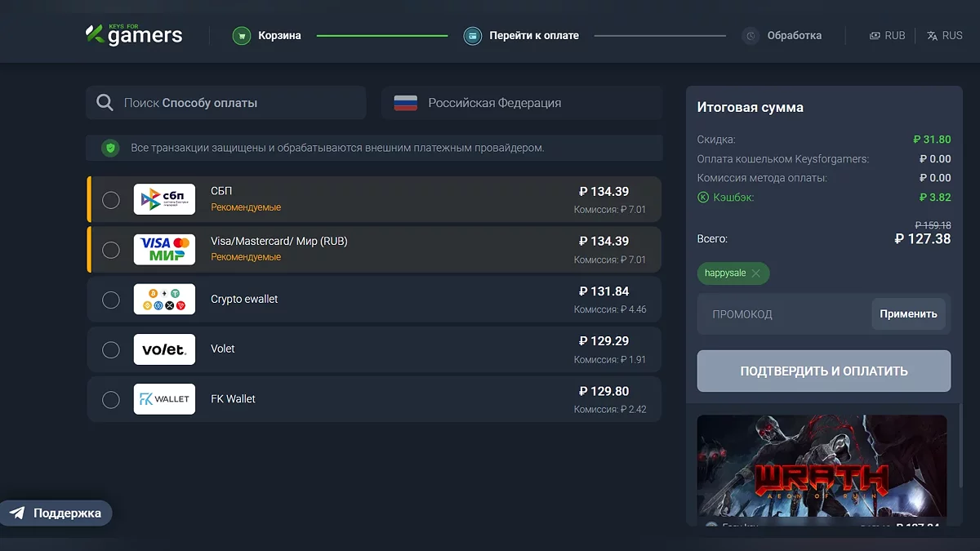Click ПОДТВЕРДИТЬ И ОПЛАТИТЬ button
Screen dimensions: 980x551
(x=823, y=371)
